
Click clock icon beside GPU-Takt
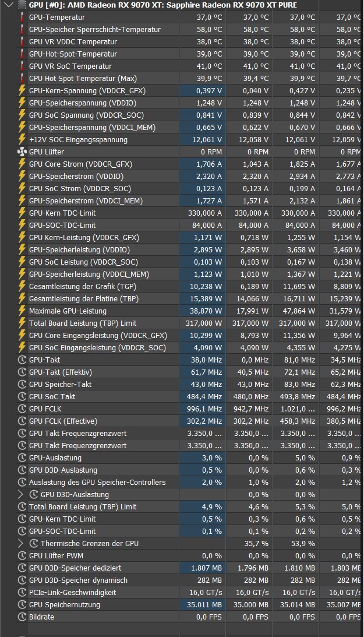click(x=22, y=360)
